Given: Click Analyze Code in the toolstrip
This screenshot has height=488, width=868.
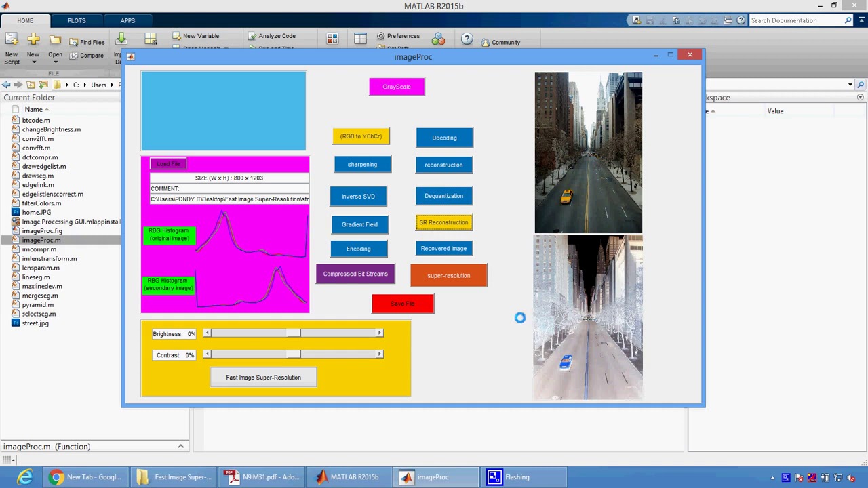Looking at the screenshot, I should (271, 36).
